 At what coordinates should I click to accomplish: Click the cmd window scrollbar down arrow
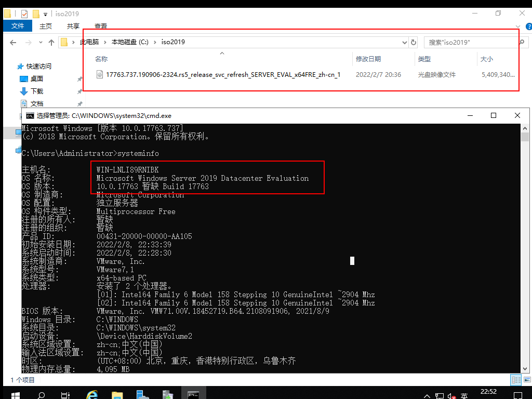pyautogui.click(x=525, y=369)
